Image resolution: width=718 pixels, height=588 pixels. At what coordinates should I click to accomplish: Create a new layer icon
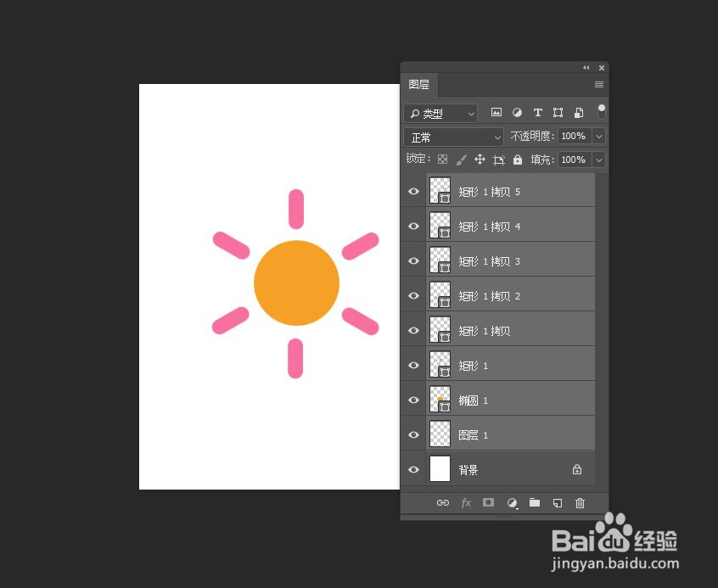tap(558, 503)
